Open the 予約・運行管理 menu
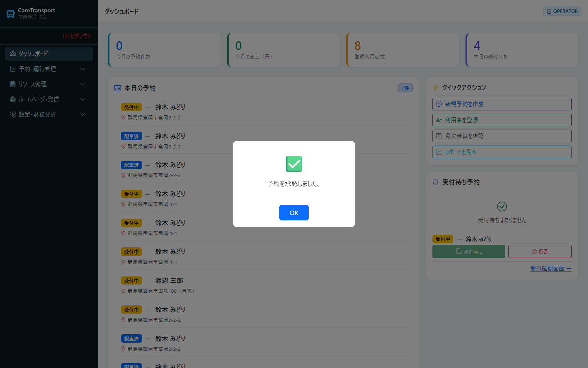The height and width of the screenshot is (368, 588). click(49, 69)
